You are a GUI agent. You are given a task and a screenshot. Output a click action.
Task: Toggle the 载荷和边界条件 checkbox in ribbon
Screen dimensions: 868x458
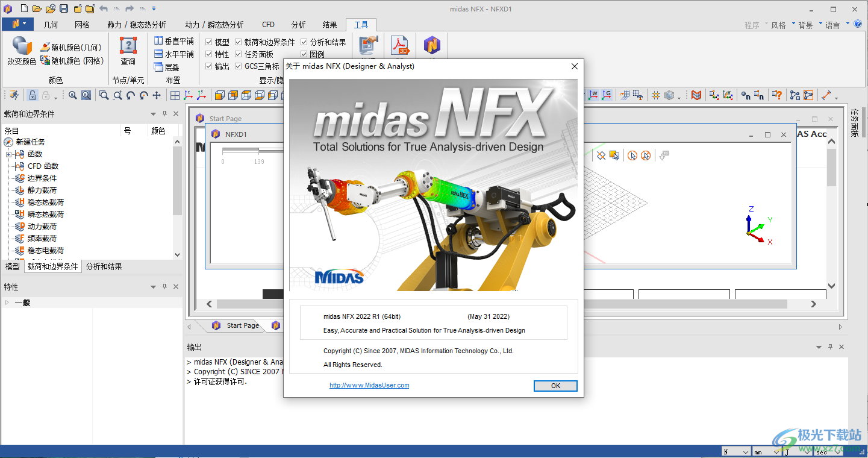(x=239, y=42)
